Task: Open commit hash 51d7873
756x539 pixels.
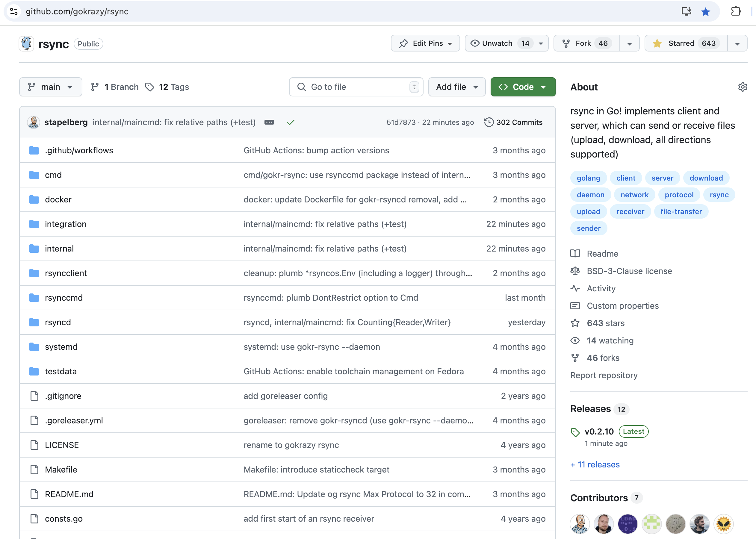Action: click(401, 122)
